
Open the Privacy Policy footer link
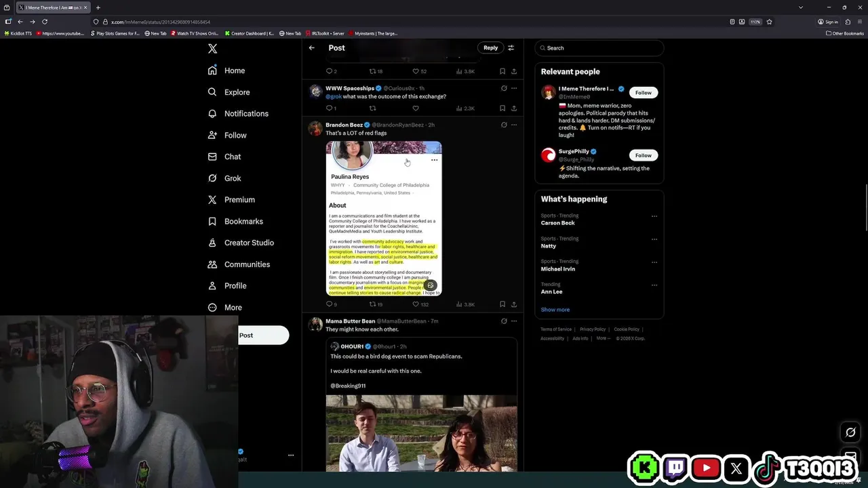click(x=593, y=329)
